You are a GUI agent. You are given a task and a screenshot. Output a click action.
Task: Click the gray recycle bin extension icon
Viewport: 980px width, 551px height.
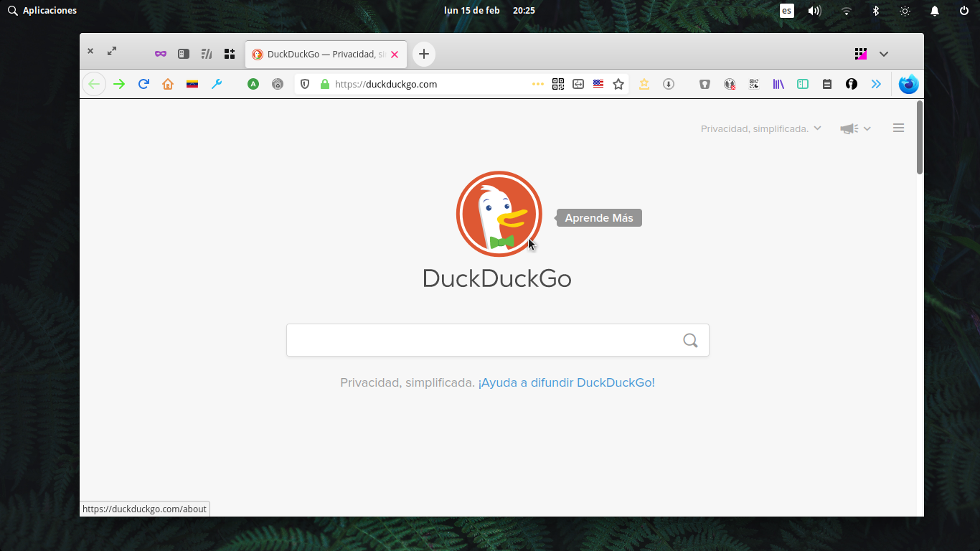278,84
